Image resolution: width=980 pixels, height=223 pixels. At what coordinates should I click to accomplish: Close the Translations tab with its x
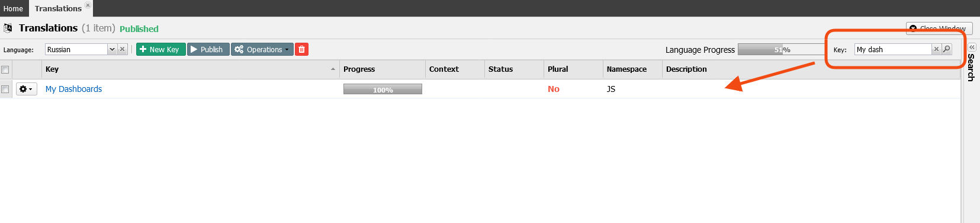point(88,5)
